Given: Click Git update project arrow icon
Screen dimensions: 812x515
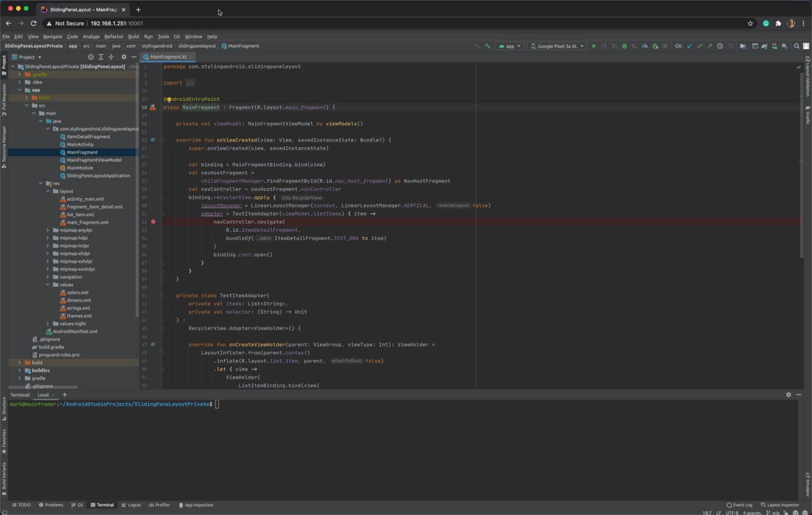Looking at the screenshot, I should 690,46.
